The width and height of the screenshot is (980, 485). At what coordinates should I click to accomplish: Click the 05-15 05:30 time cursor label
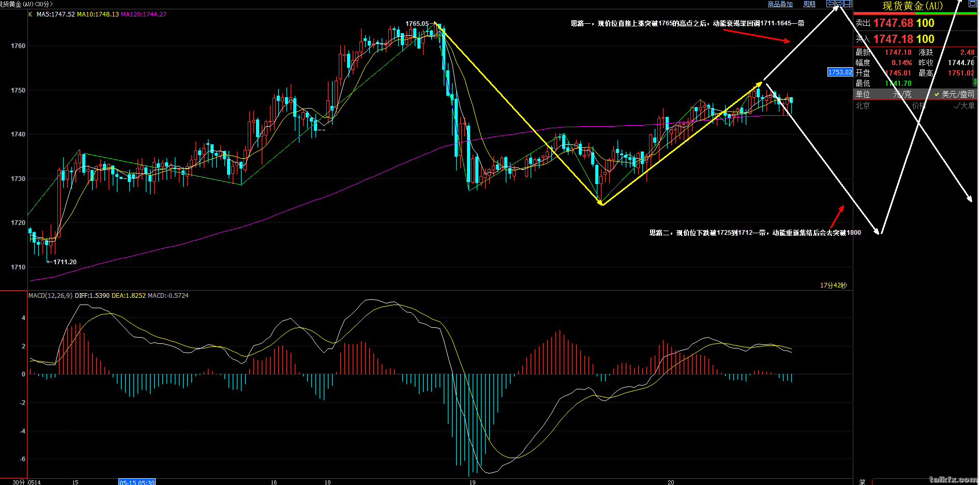(137, 482)
